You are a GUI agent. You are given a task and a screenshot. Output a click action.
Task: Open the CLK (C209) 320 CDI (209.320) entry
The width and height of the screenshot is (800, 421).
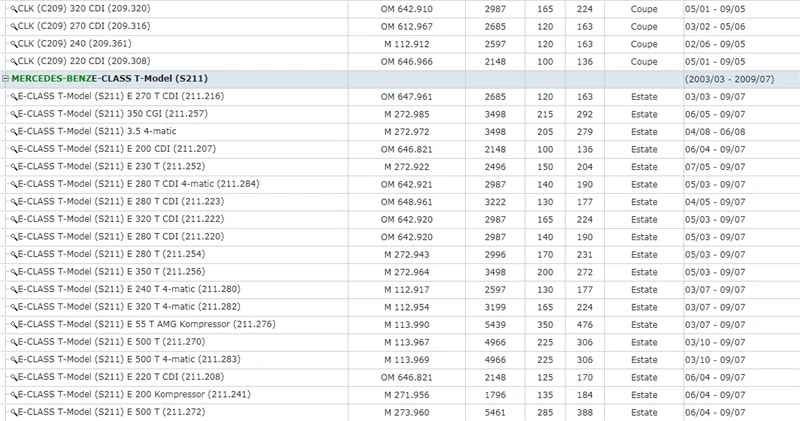coord(84,9)
